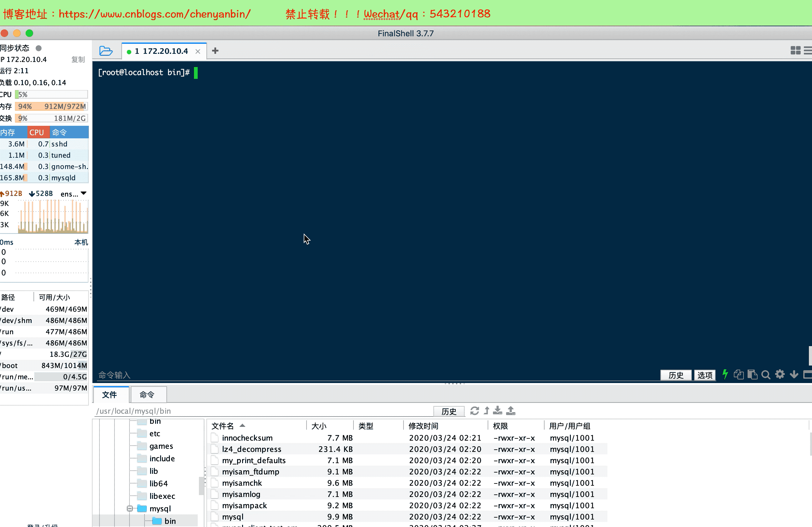Click the 本机 latency link
The height and width of the screenshot is (527, 812).
tap(81, 242)
